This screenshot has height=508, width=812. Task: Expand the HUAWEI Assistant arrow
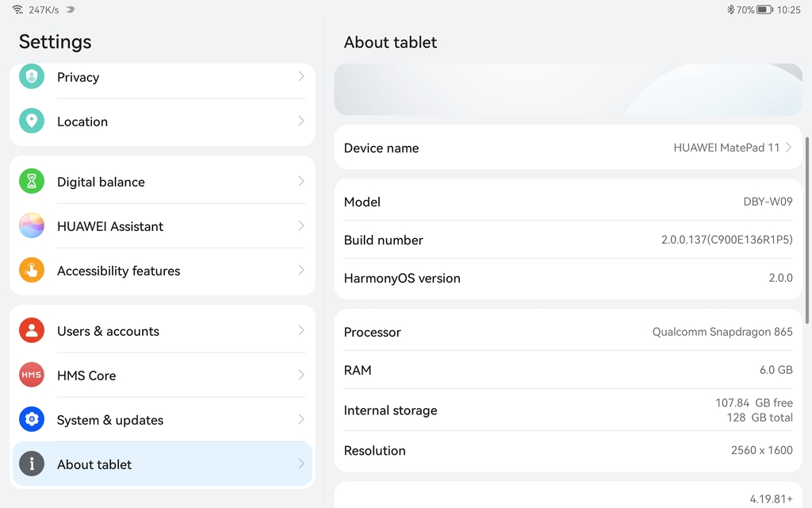(x=300, y=225)
